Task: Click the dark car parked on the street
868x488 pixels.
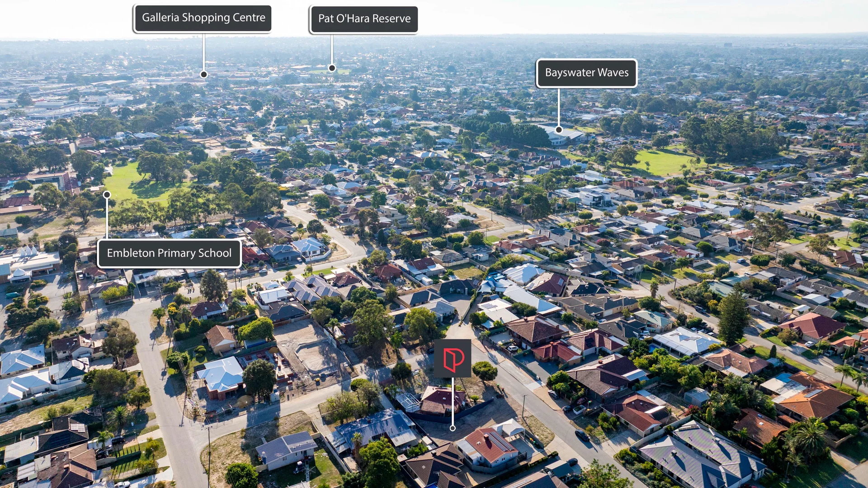Action: coord(582,435)
